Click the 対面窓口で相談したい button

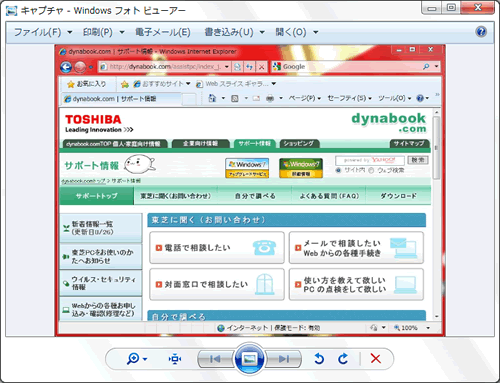pos(217,284)
